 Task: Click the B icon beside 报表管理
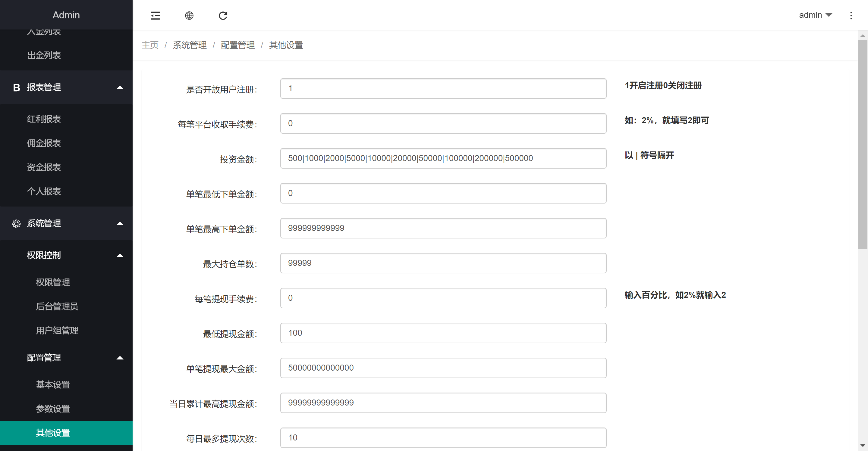coord(16,88)
